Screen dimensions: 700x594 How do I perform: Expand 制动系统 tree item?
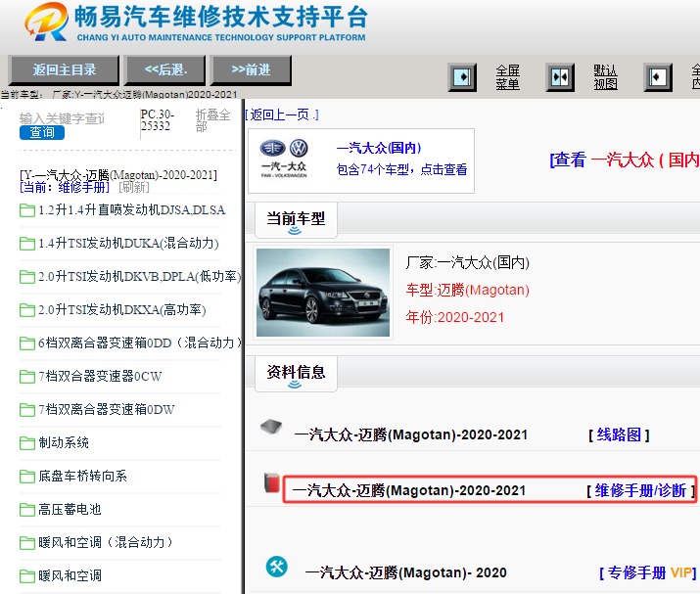[64, 442]
